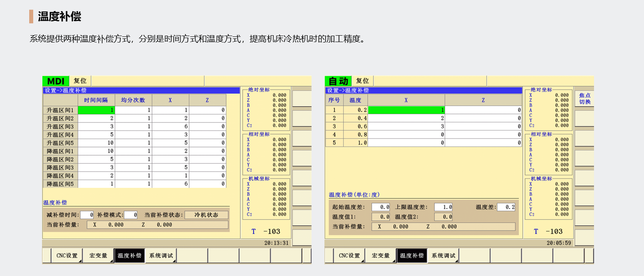
Task: Select 系统调试 tab in the MDI screen
Action: [x=161, y=256]
